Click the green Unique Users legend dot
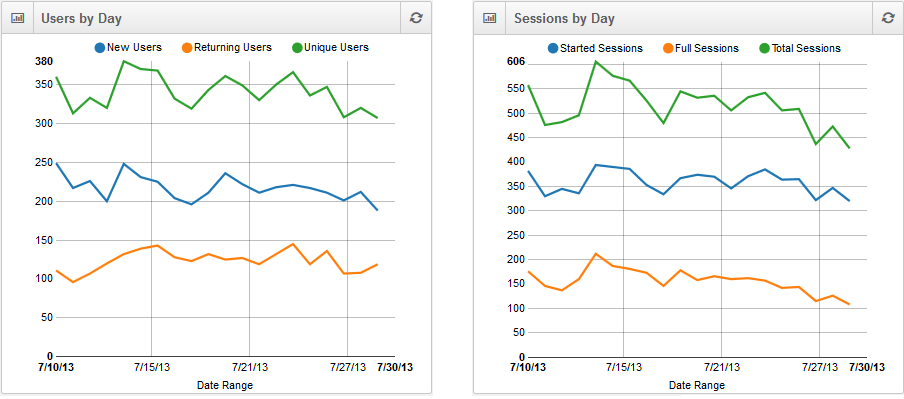The height and width of the screenshot is (399, 904). 297,48
